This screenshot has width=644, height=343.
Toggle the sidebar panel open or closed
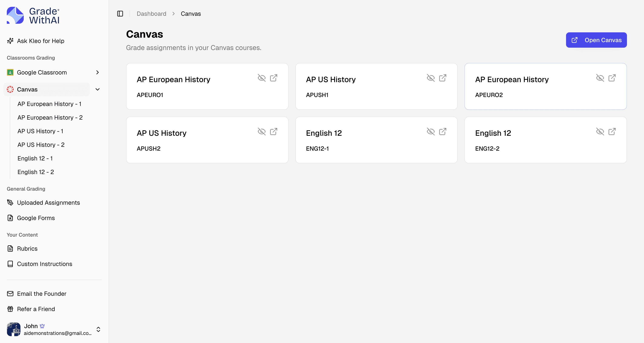coord(120,13)
